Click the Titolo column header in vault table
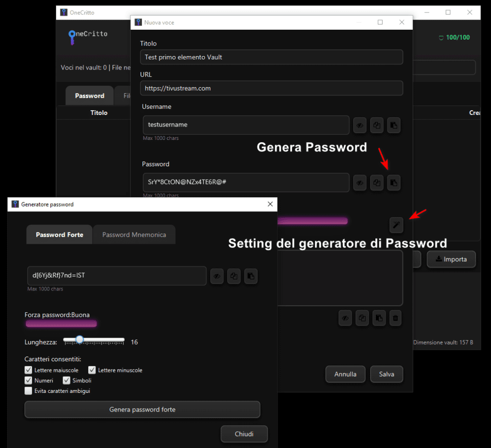 coord(99,113)
